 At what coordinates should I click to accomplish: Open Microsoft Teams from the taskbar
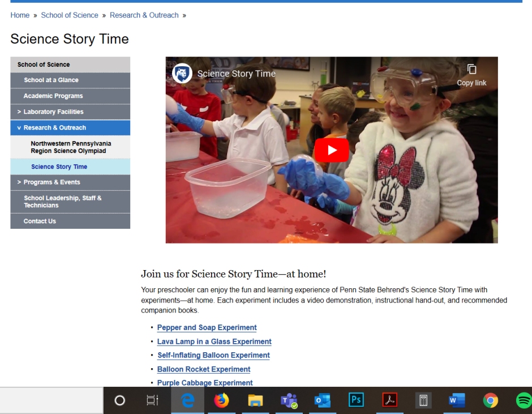coord(289,400)
